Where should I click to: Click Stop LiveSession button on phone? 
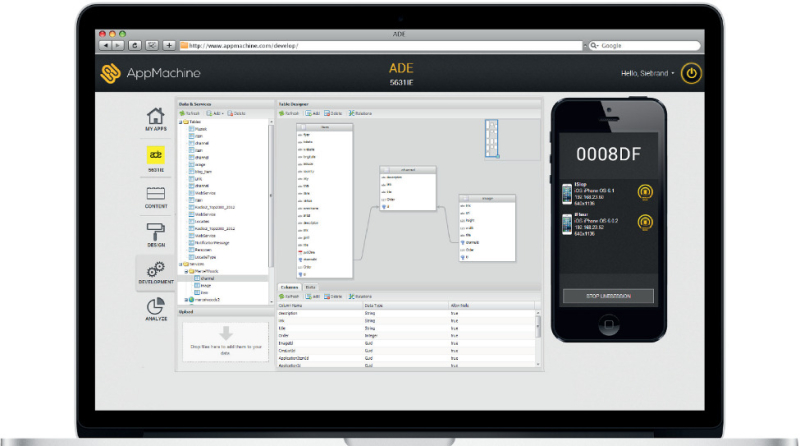[608, 296]
